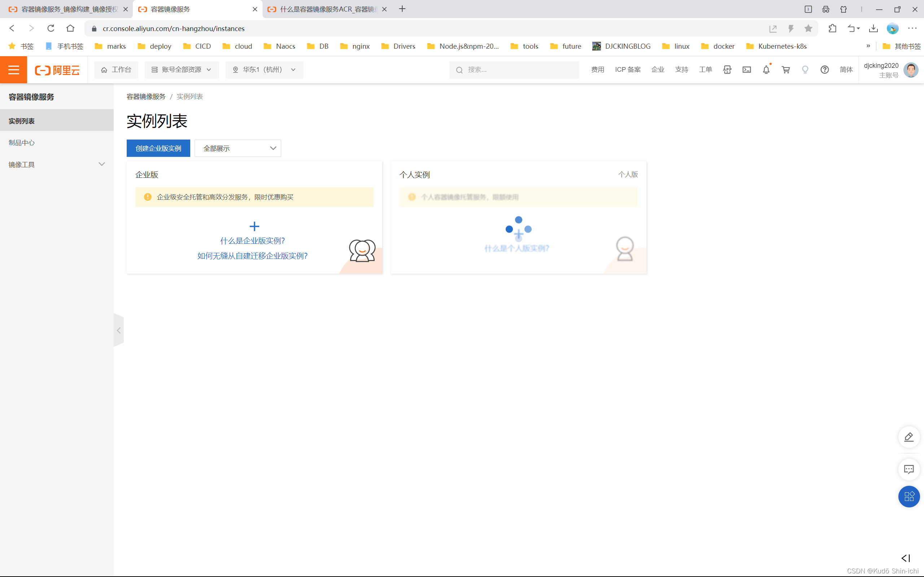Click 创建企业版实例 button
The height and width of the screenshot is (577, 924).
tap(158, 148)
